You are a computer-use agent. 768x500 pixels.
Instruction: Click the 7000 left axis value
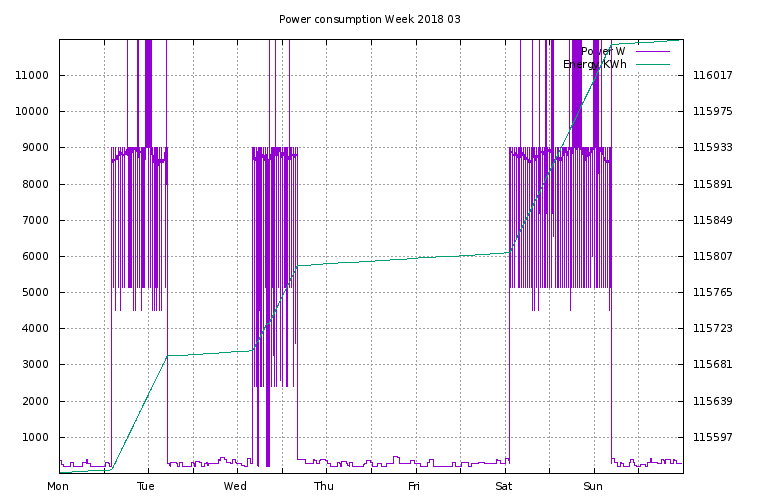tap(35, 220)
